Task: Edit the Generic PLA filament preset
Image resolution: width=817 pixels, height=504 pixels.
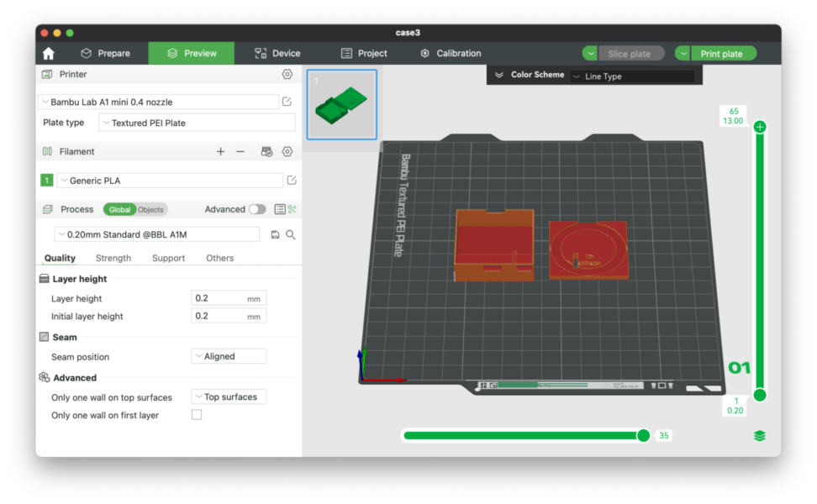Action: pos(292,181)
